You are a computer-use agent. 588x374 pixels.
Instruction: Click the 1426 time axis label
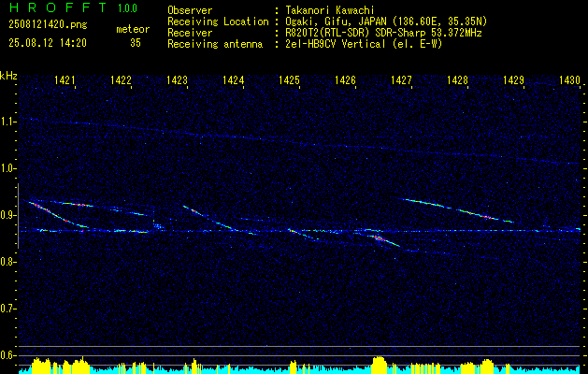[345, 79]
